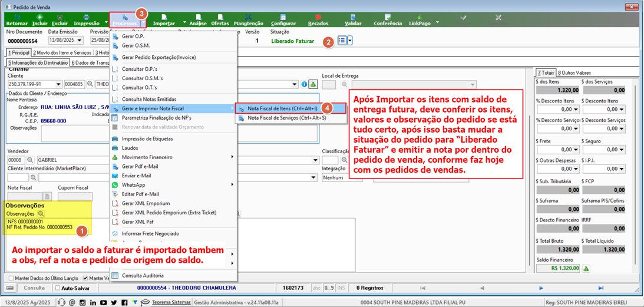The width and height of the screenshot is (644, 307).
Task: Click the Manutenção tools icon
Action: click(248, 18)
